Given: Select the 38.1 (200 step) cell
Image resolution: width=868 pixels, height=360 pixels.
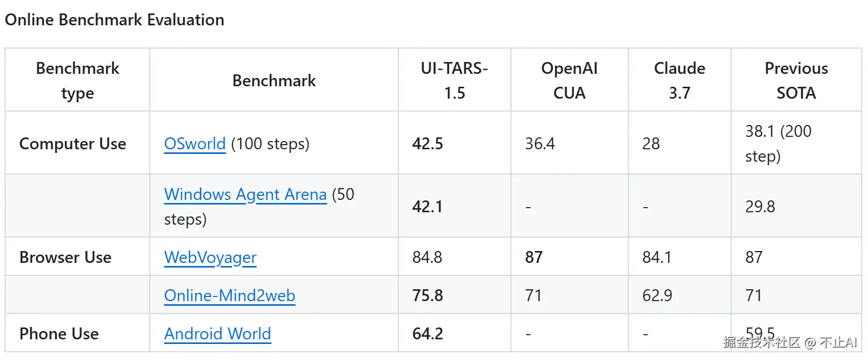Looking at the screenshot, I should (x=778, y=144).
